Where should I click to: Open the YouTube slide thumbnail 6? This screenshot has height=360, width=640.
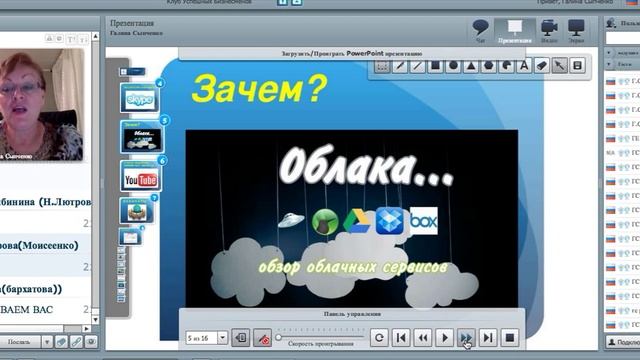point(141,176)
